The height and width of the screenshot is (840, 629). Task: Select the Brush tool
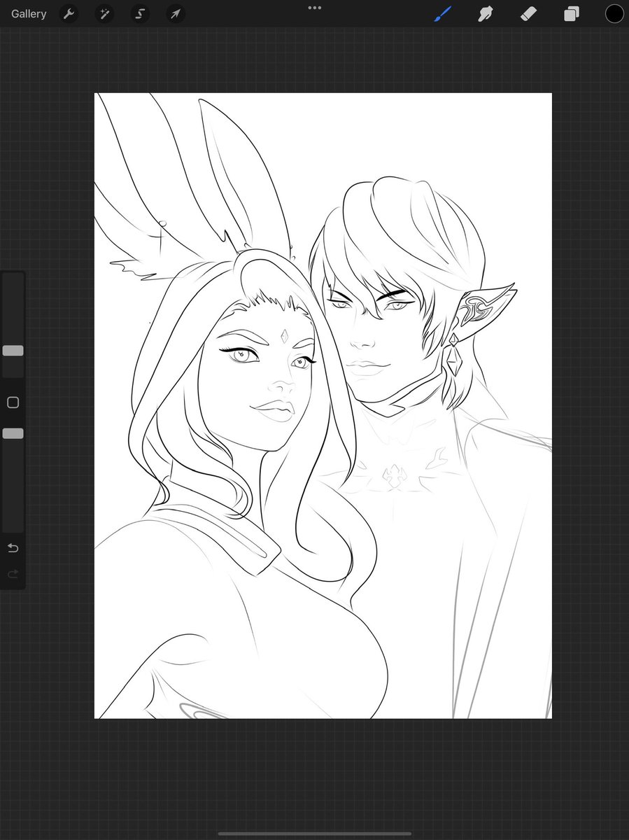443,14
